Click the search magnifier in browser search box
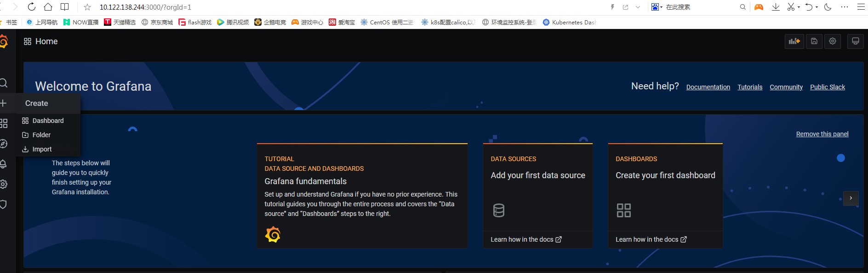Screen dimensions: 868x273 click(x=742, y=7)
